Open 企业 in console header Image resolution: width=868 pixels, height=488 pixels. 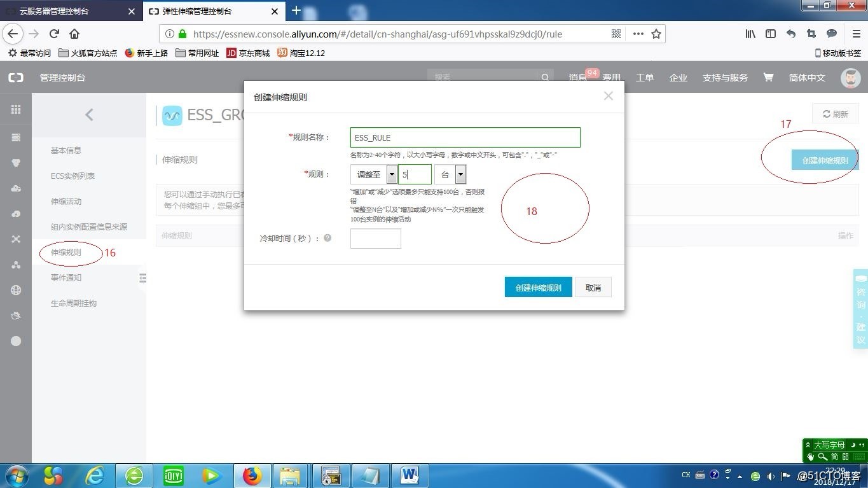[679, 78]
